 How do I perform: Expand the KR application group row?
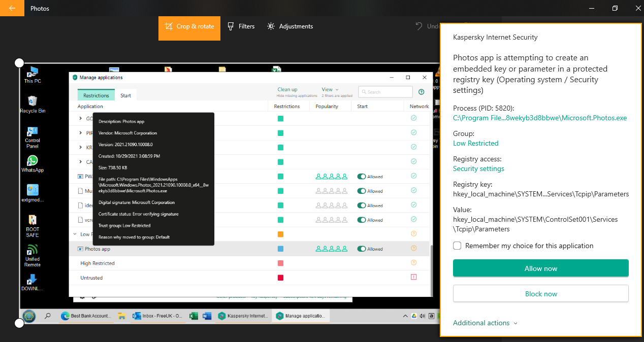click(81, 147)
